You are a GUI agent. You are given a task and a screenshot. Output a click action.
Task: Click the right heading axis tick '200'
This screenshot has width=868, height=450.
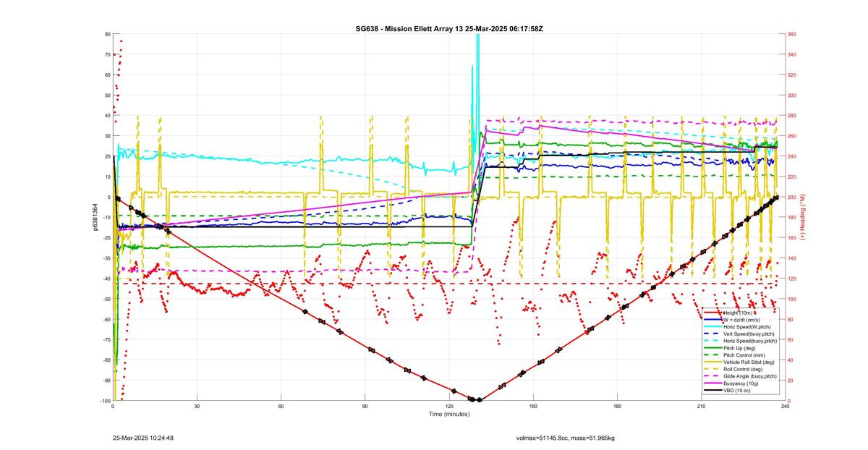pyautogui.click(x=792, y=197)
